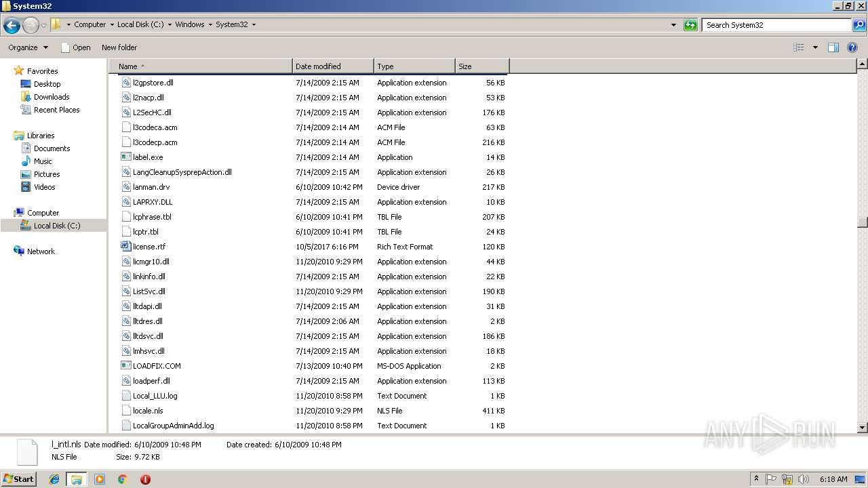Open Help via question mark icon
The height and width of the screenshot is (488, 868).
point(852,47)
